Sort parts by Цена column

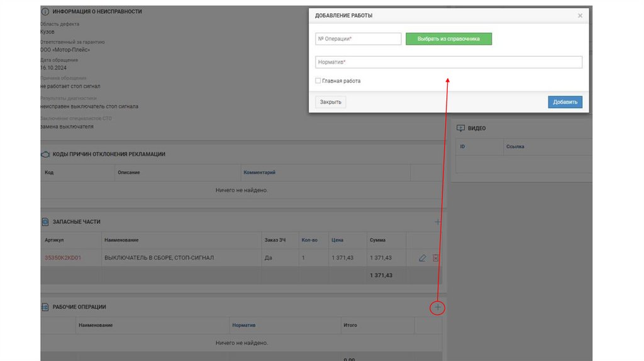337,240
